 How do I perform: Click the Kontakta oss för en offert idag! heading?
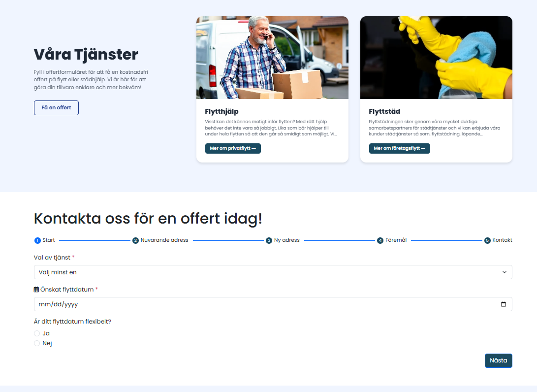click(148, 219)
